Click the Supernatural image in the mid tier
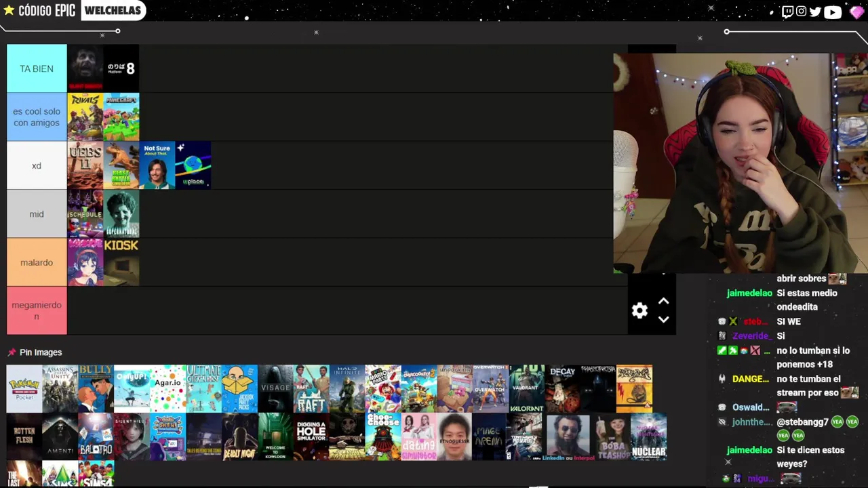Image resolution: width=868 pixels, height=488 pixels. point(121,214)
